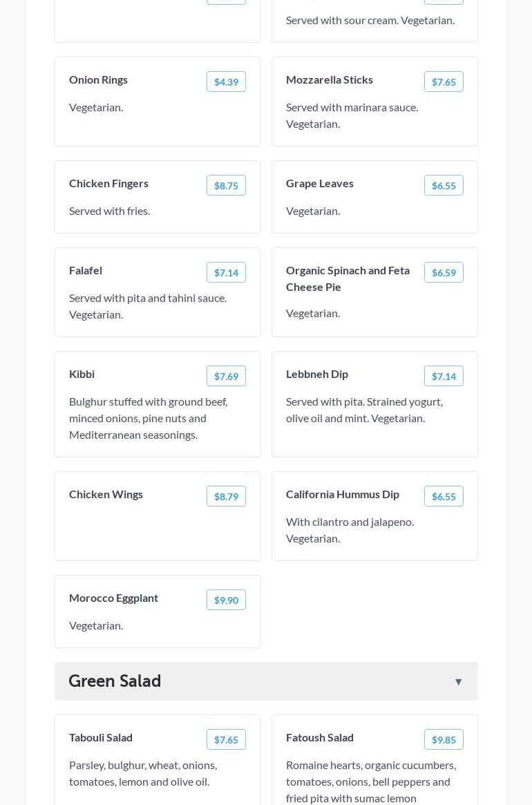The height and width of the screenshot is (805, 532).
Task: Click the Grape Leaves $6.55 price button
Action: tap(444, 185)
